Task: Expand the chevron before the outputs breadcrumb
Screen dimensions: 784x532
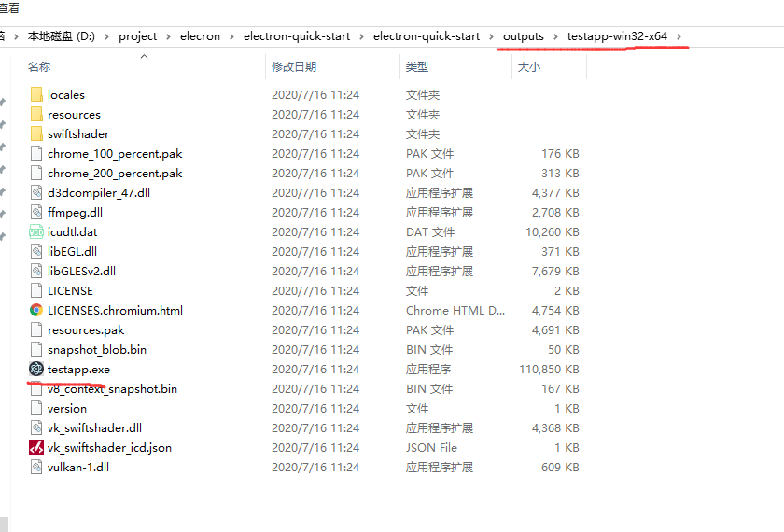Action: tap(491, 36)
